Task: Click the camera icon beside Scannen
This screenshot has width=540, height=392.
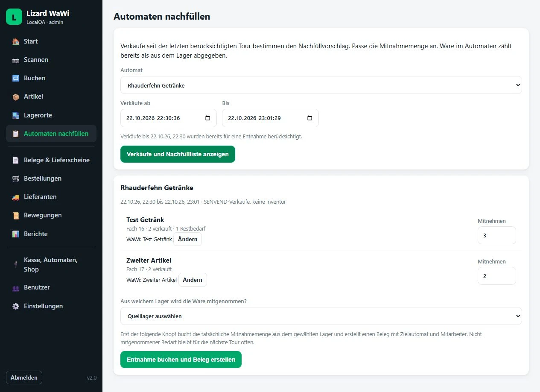Action: tap(16, 60)
